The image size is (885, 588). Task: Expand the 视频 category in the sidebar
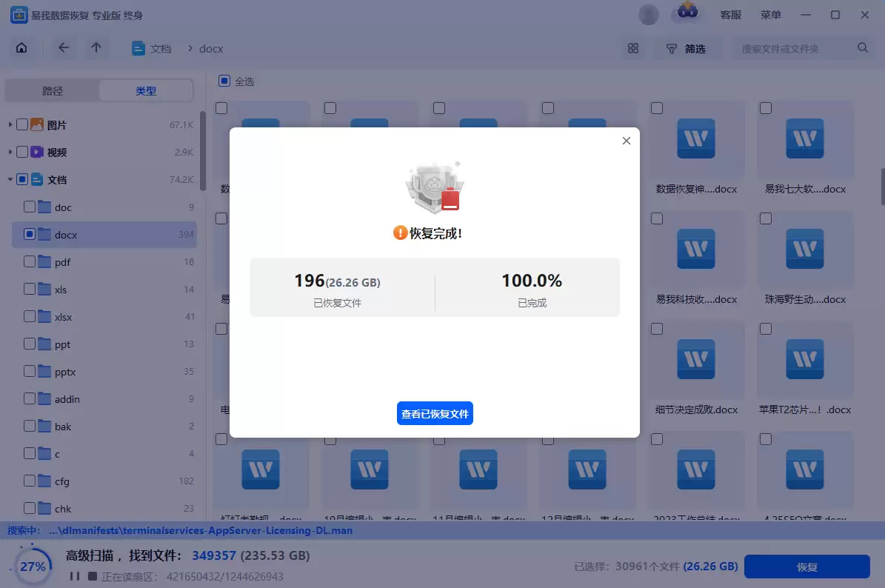pos(9,152)
